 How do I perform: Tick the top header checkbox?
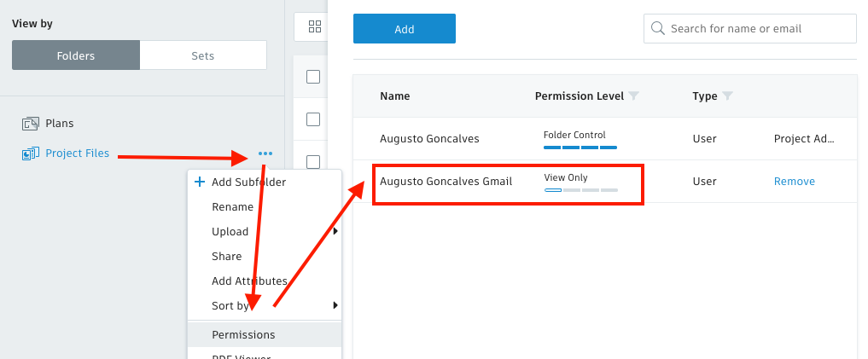point(313,77)
